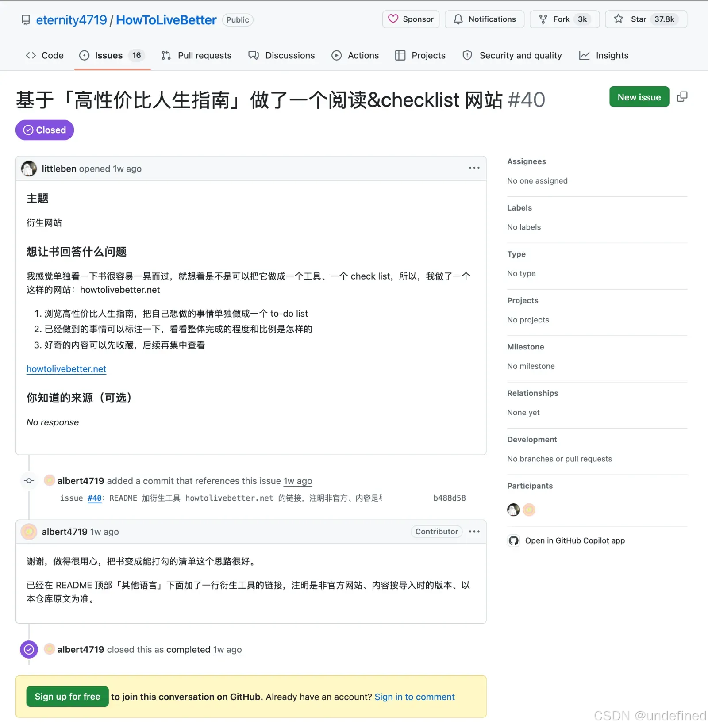This screenshot has height=728, width=708.
Task: Open eternity4719 owner profile link
Action: (x=72, y=20)
